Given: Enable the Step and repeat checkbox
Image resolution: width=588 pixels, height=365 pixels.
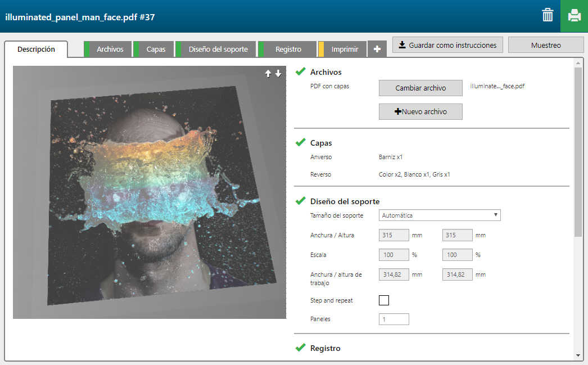Looking at the screenshot, I should tap(384, 300).
